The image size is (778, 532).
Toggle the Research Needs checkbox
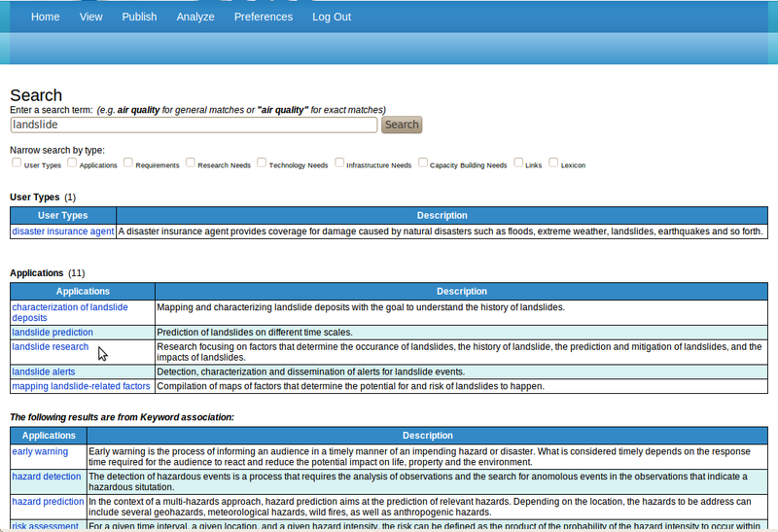191,163
